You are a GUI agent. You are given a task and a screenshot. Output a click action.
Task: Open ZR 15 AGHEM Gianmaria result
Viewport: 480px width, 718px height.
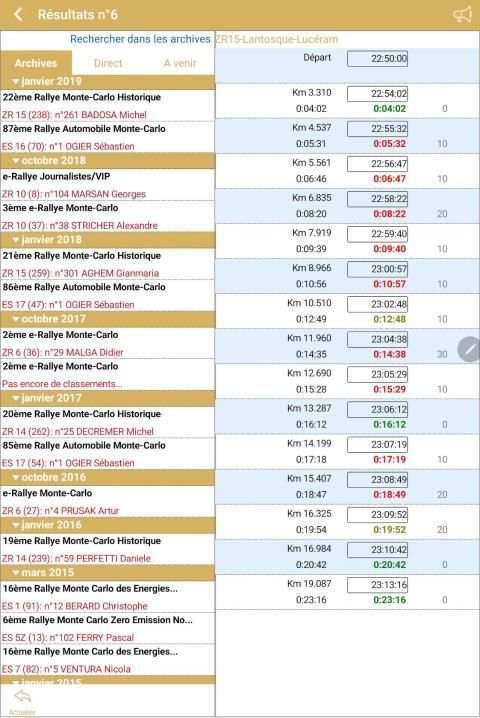coord(81,273)
